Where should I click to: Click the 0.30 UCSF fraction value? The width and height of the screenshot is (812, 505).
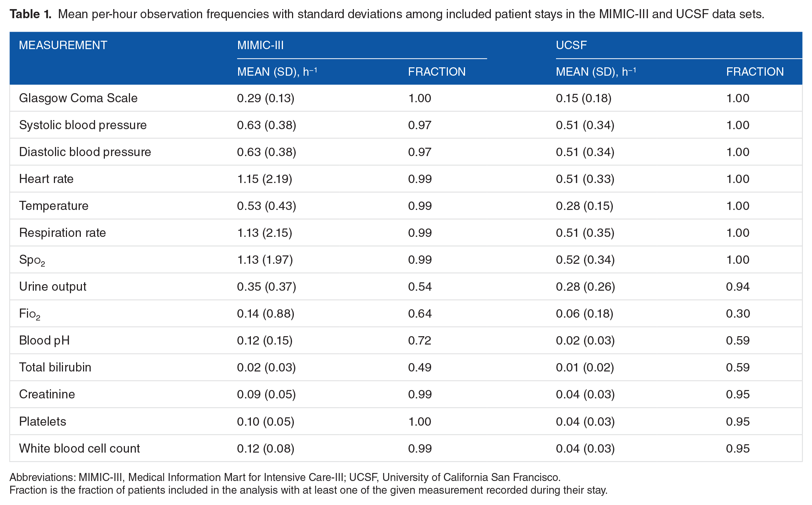pos(738,314)
